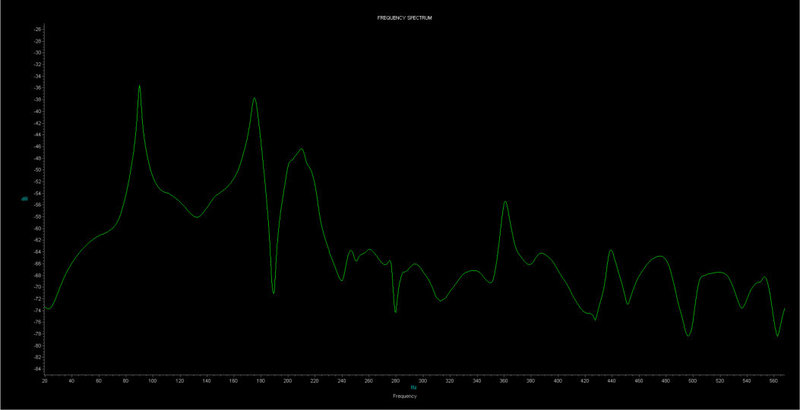The width and height of the screenshot is (800, 410).
Task: Click the 560 tick on frequency axis
Action: (774, 381)
